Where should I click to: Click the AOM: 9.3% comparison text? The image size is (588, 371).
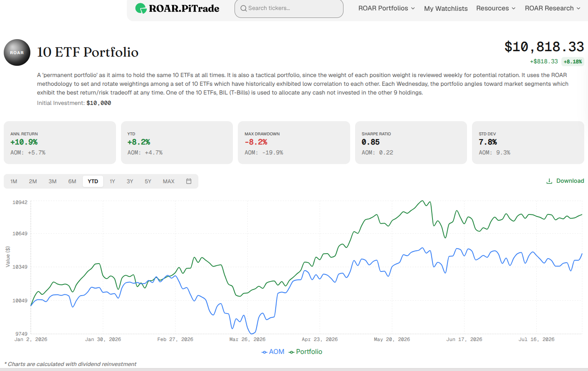[x=494, y=153]
